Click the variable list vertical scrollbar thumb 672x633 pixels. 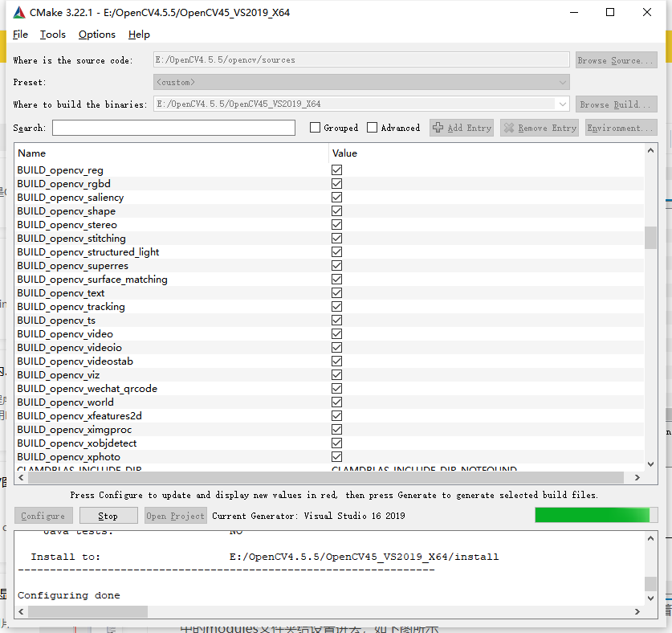click(x=650, y=238)
